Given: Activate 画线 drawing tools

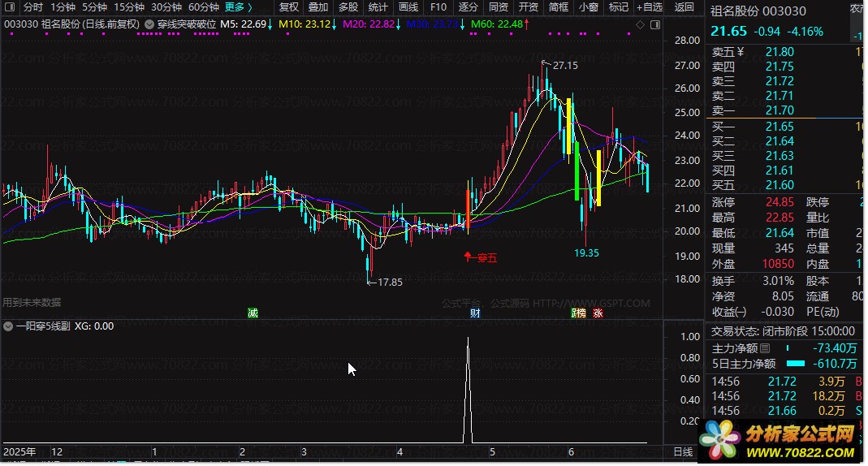Looking at the screenshot, I should pyautogui.click(x=408, y=7).
